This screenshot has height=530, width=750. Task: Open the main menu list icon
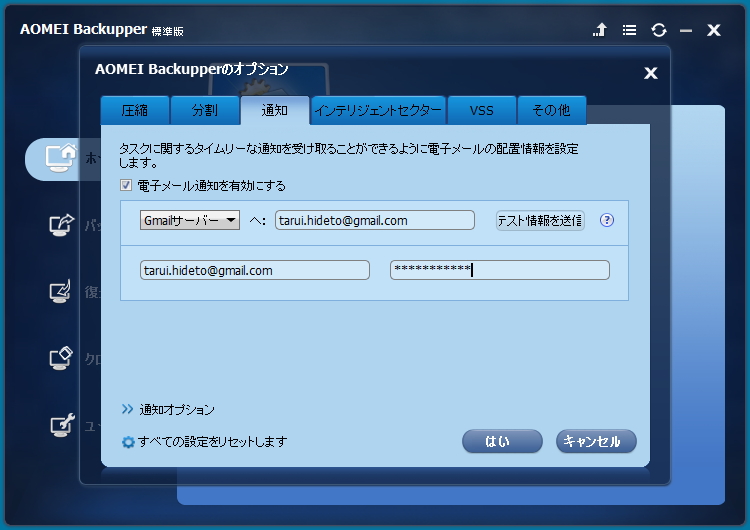click(x=629, y=30)
